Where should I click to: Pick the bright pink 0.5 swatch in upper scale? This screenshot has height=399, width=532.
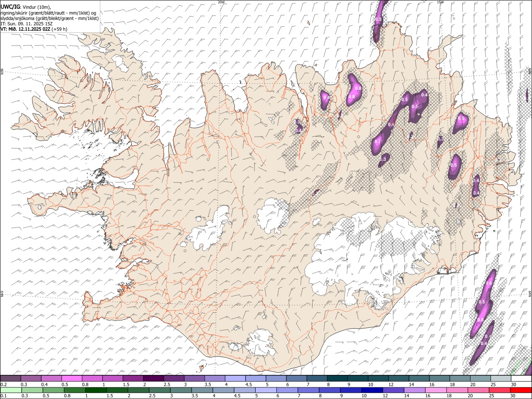pos(72,379)
